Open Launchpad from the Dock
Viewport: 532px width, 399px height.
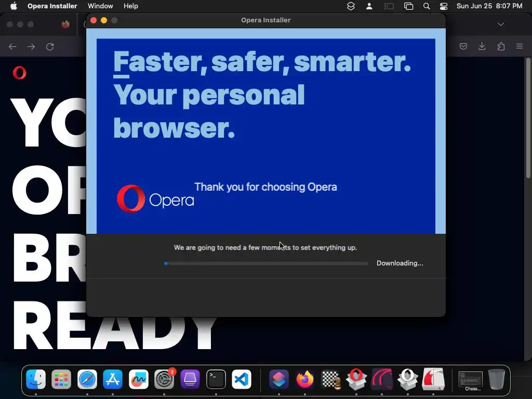(x=61, y=379)
